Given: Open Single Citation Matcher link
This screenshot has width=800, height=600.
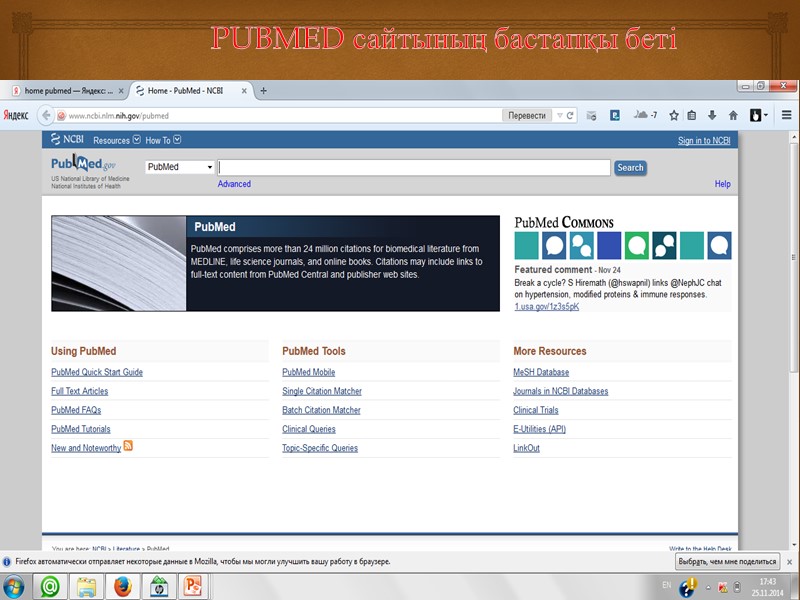Looking at the screenshot, I should tap(322, 391).
